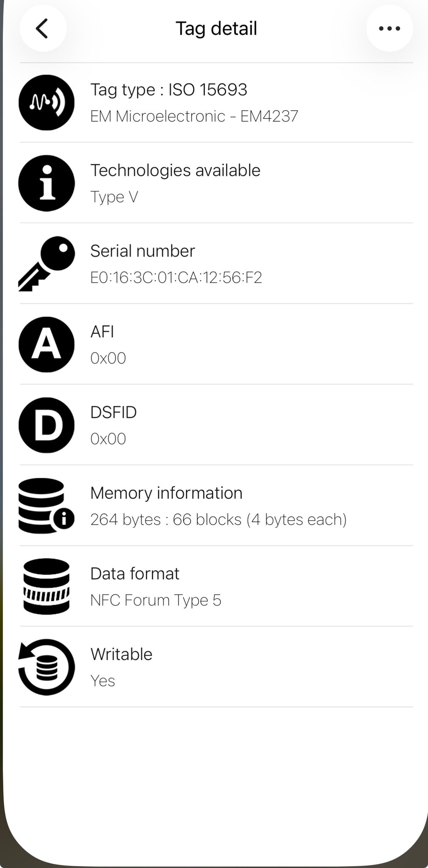Select the Tag type : ISO 15693 row
The image size is (428, 868).
(x=216, y=102)
